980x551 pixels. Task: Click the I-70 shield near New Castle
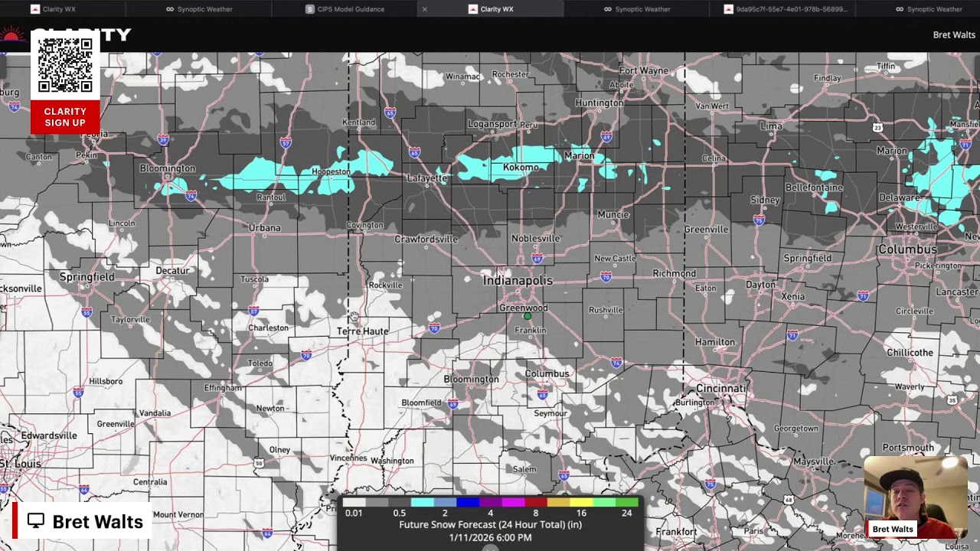click(606, 276)
